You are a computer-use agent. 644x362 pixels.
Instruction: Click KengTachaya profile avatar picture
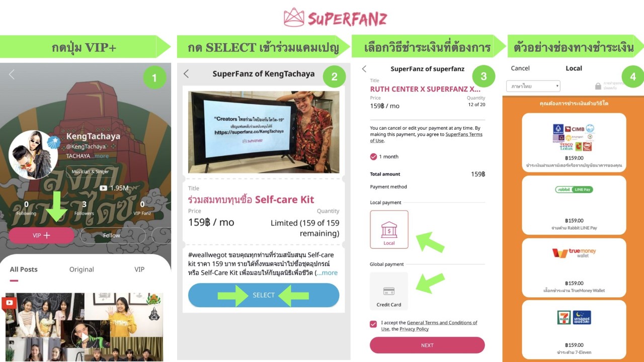33,155
